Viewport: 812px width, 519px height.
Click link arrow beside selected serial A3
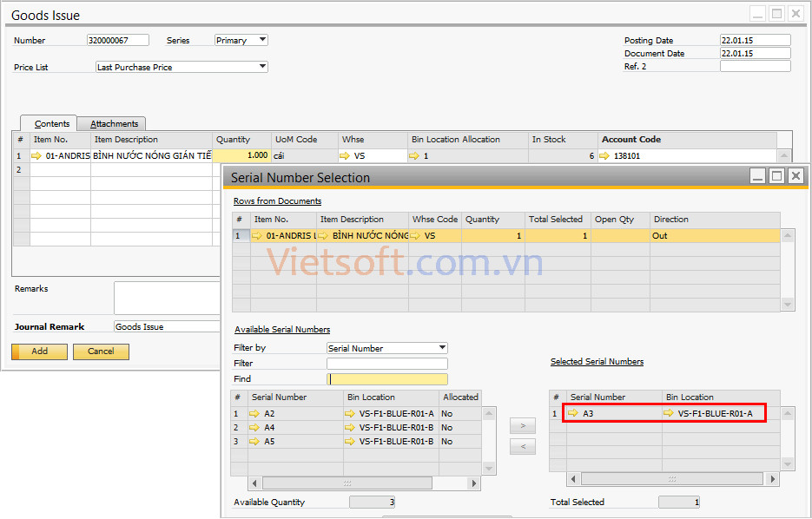pyautogui.click(x=573, y=414)
